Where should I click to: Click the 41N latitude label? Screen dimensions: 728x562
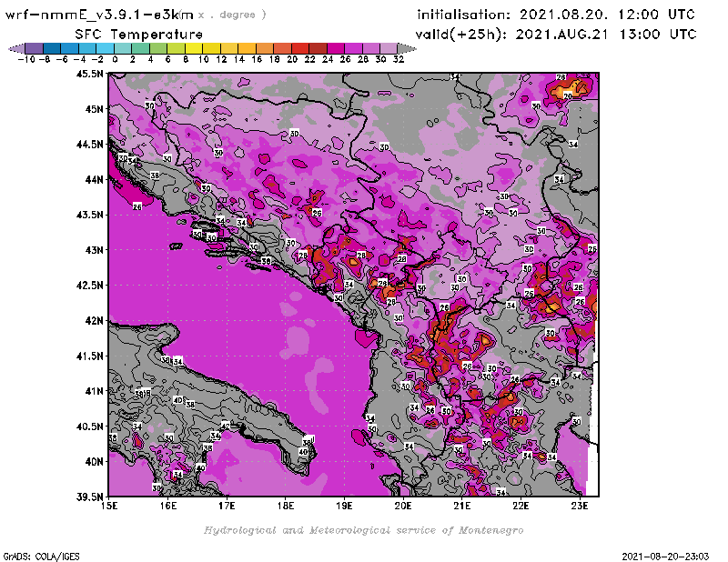click(x=94, y=391)
